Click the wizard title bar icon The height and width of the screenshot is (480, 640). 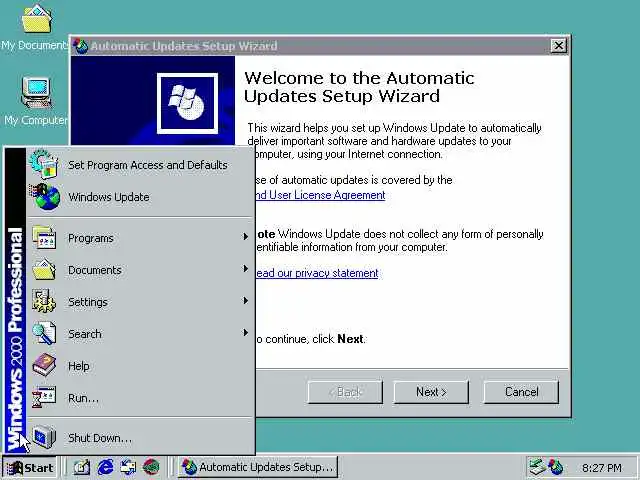(81, 46)
